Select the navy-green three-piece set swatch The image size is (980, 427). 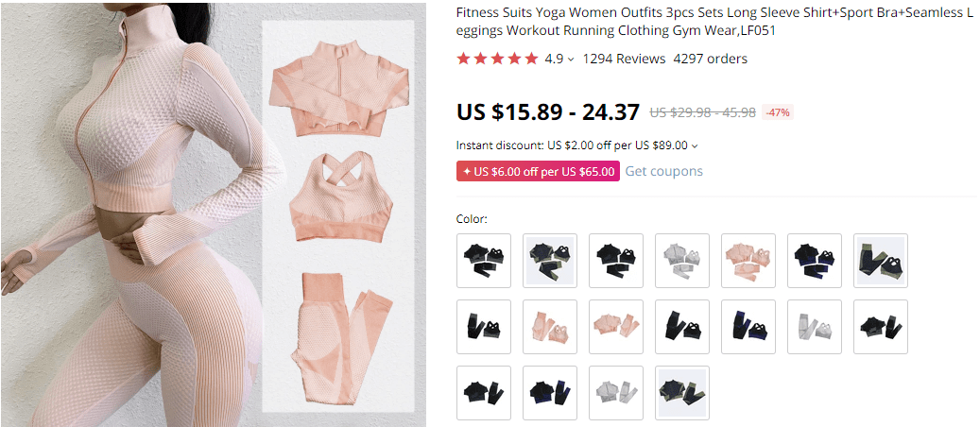click(549, 261)
